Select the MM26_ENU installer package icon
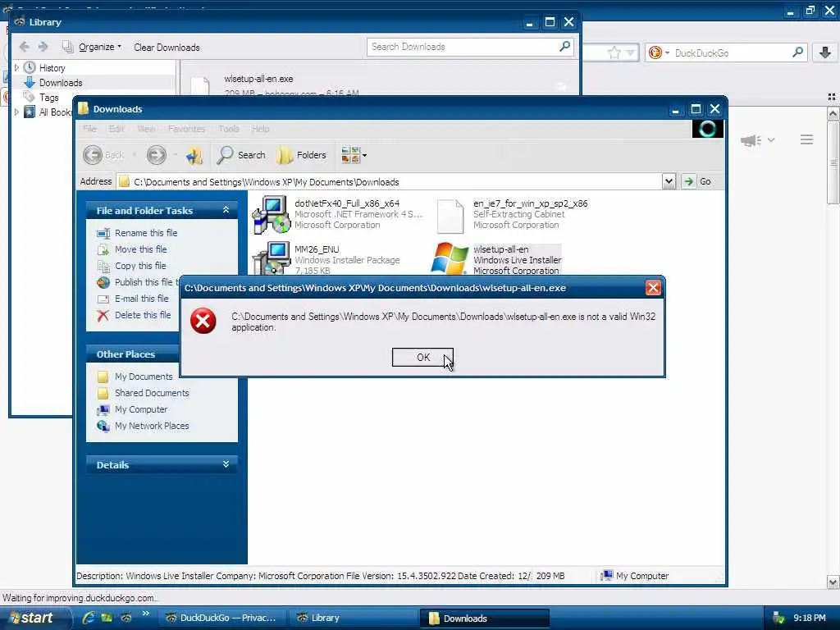The image size is (840, 630). coord(271,258)
